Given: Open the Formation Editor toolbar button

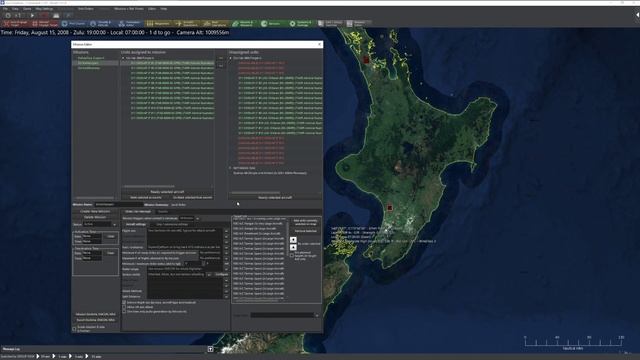Looking at the screenshot, I should click(x=130, y=24).
